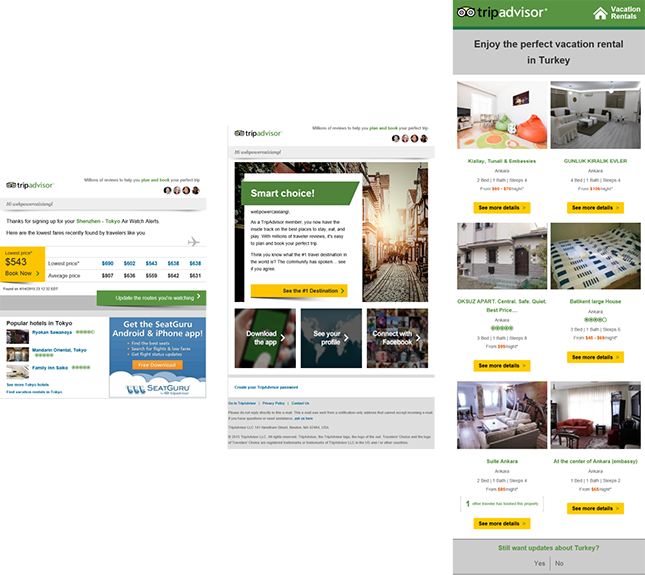Open the Suite Ankara listing title

[x=502, y=461]
